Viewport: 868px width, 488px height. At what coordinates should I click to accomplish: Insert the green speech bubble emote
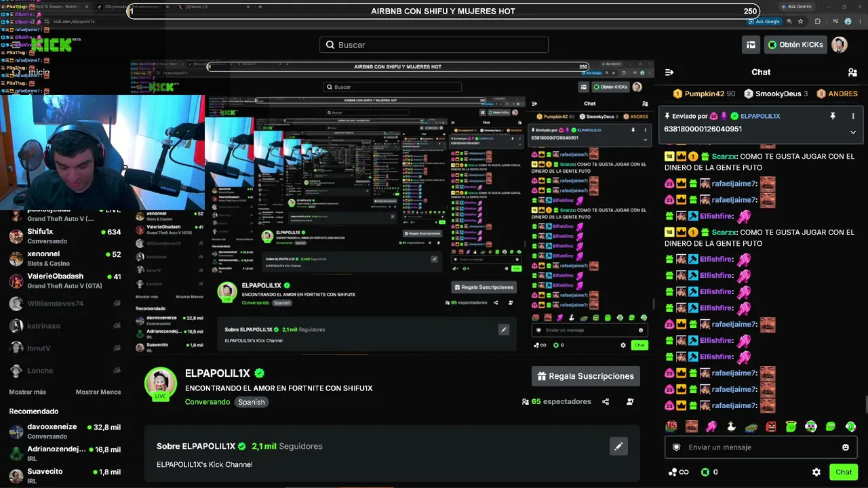[831, 426]
